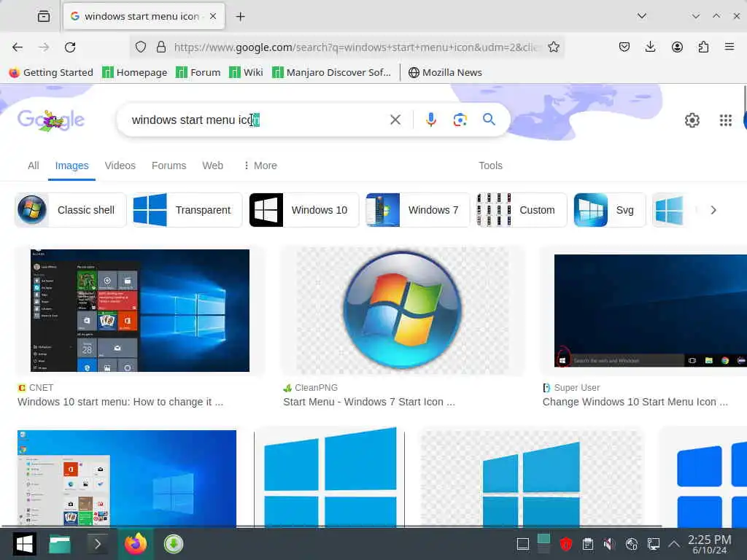Image resolution: width=747 pixels, height=560 pixels.
Task: Select the windows start menu icon browser tab
Action: coord(144,16)
